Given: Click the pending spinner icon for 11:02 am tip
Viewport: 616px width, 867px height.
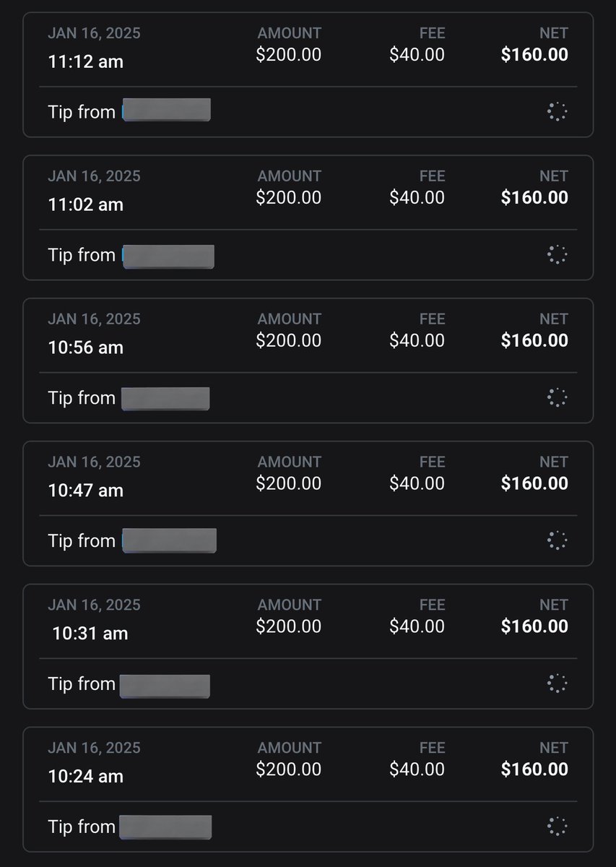Looking at the screenshot, I should pyautogui.click(x=558, y=254).
